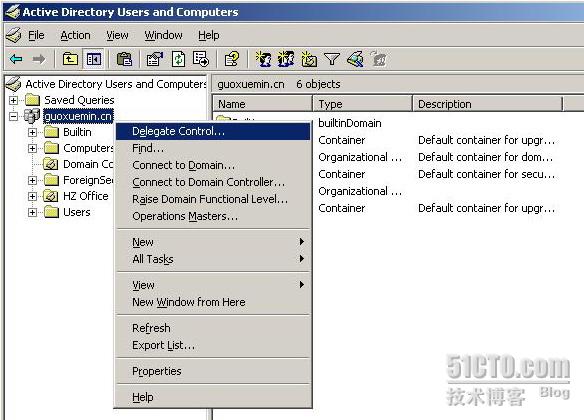Click the Domain Controllers OU icon
The width and height of the screenshot is (584, 420).
51,164
